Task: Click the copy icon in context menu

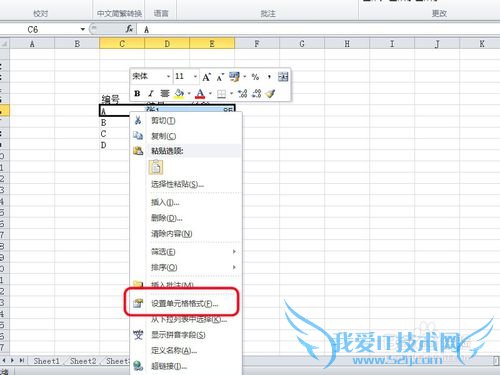Action: [x=138, y=136]
